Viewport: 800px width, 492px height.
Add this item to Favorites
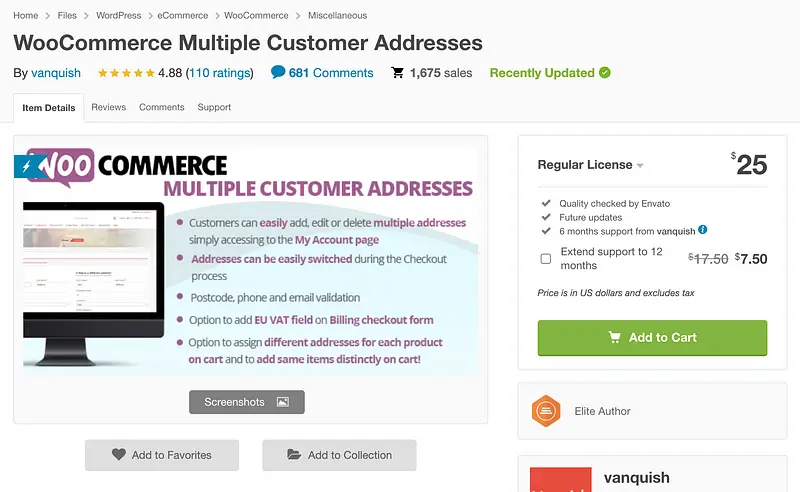(162, 455)
